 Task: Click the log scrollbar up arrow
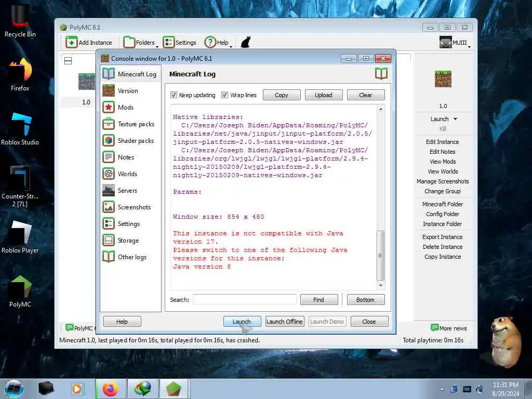coord(381,109)
